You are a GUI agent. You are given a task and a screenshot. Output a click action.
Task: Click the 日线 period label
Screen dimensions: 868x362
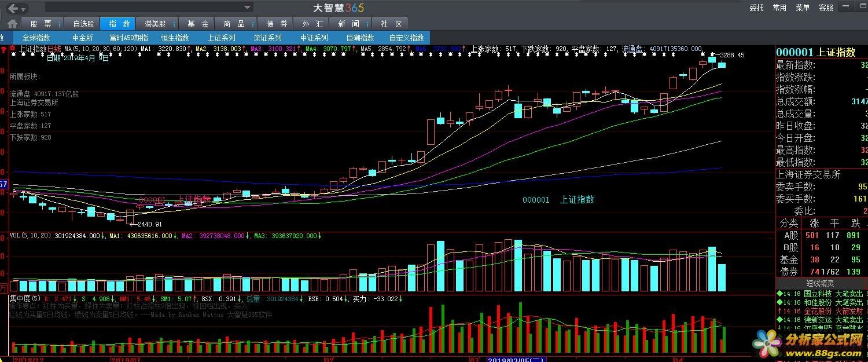click(54, 49)
